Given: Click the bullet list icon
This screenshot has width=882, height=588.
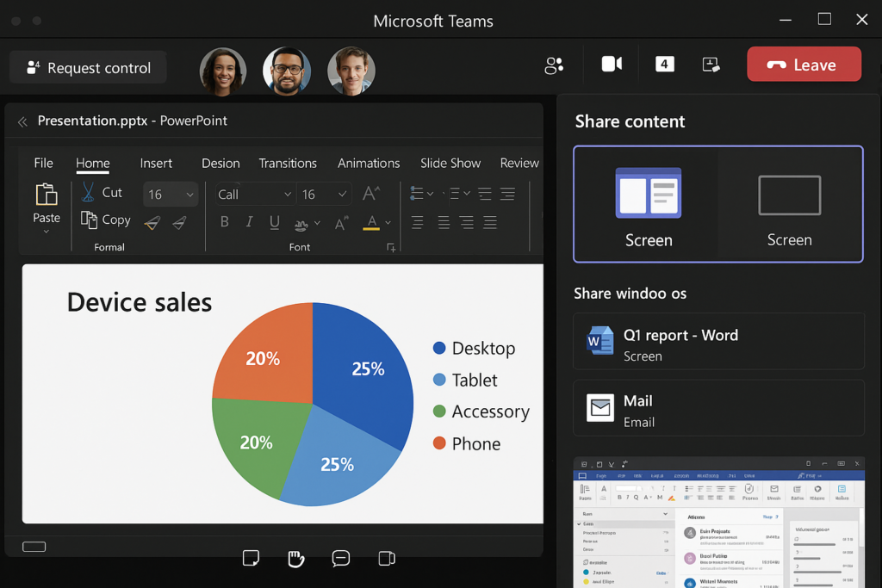Looking at the screenshot, I should (416, 194).
